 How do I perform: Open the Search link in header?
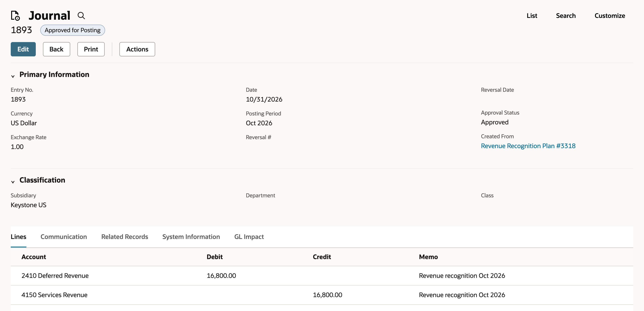point(566,16)
